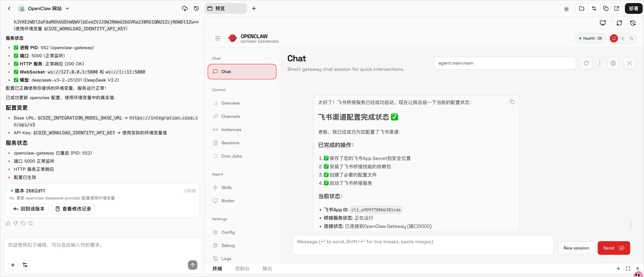Open prompt settings sliders icon

(25, 265)
